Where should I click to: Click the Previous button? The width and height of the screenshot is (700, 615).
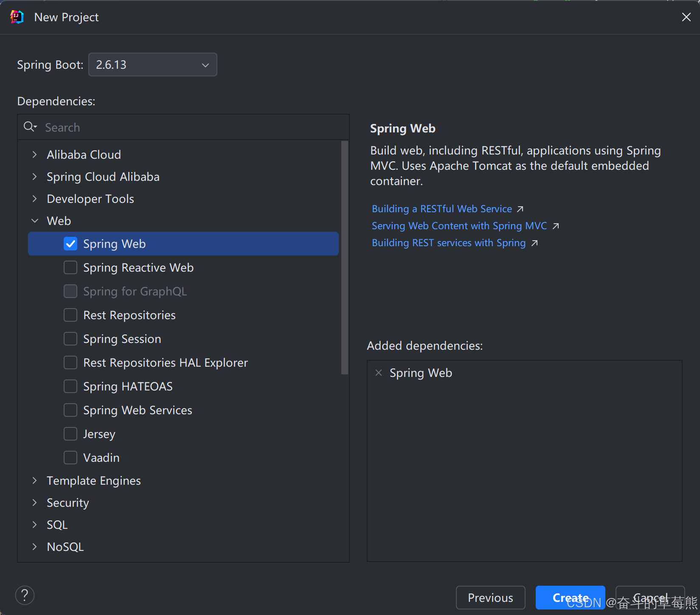coord(490,598)
